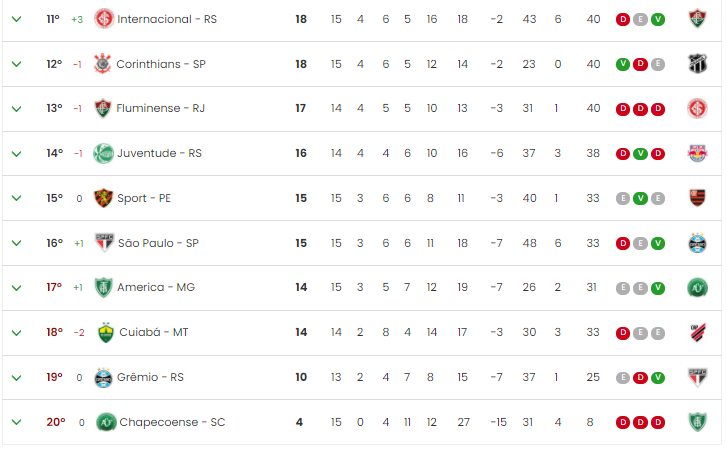Open the Grêmio - RS team link
Screen dimensions: 726x451
(150, 377)
